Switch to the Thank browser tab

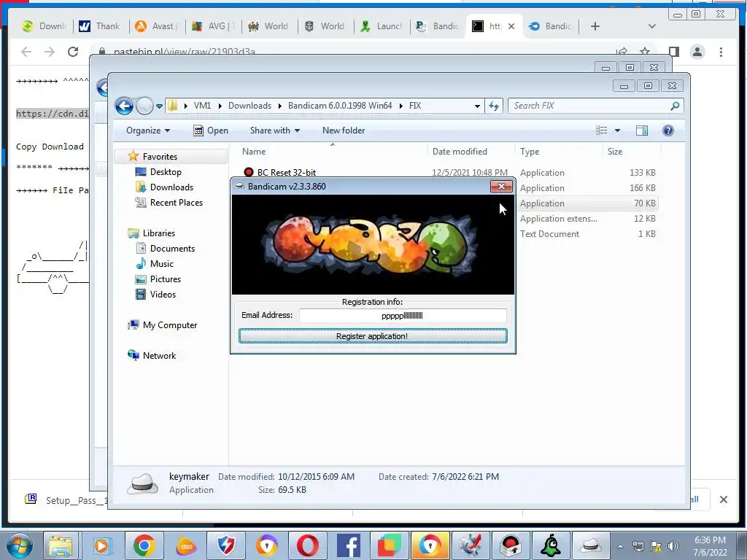tap(99, 26)
